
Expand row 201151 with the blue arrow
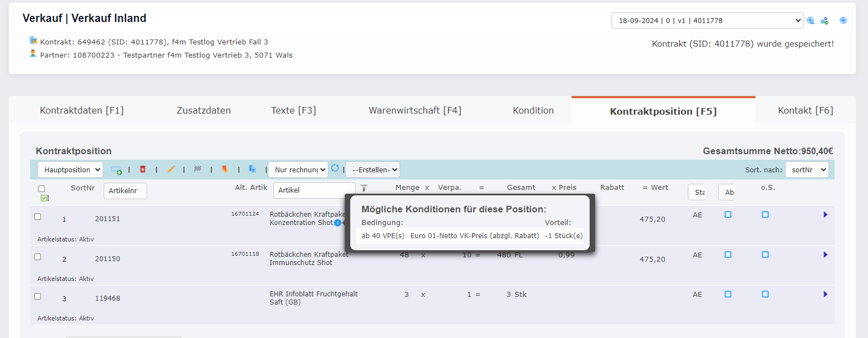825,215
